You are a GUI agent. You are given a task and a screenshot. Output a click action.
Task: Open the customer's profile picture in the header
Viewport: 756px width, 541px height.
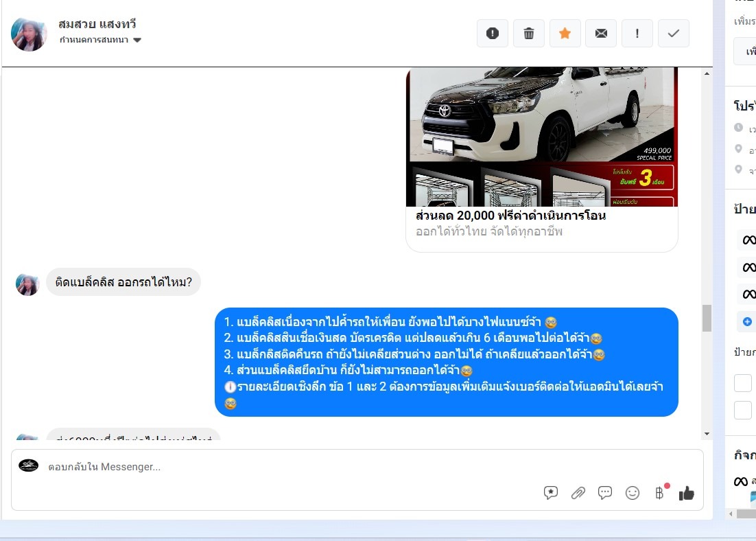[29, 34]
